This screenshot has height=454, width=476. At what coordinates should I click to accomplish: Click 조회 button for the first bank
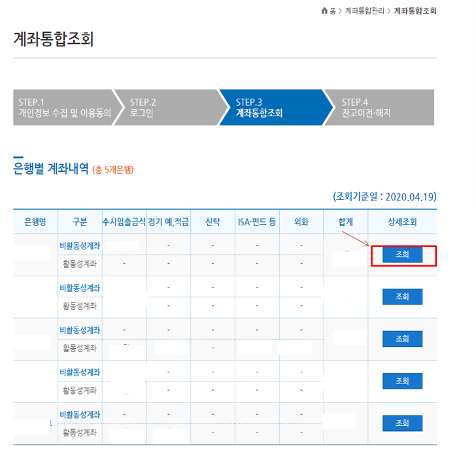point(402,254)
